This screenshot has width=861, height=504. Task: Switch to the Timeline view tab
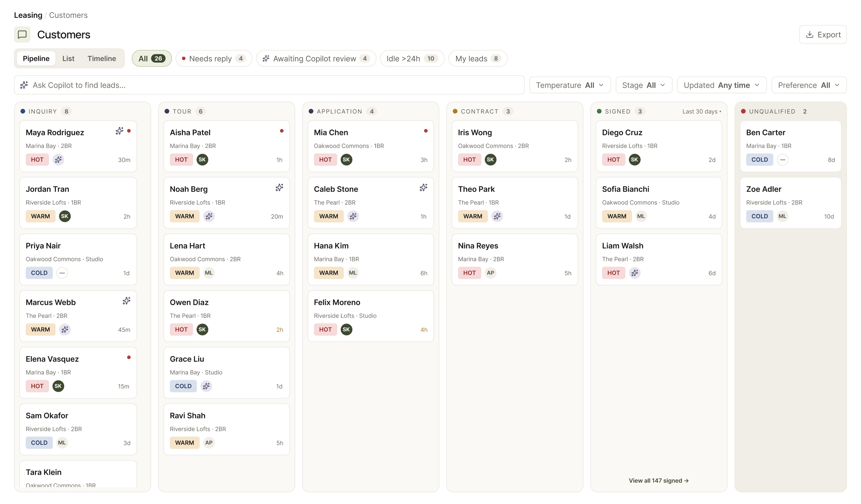[102, 58]
